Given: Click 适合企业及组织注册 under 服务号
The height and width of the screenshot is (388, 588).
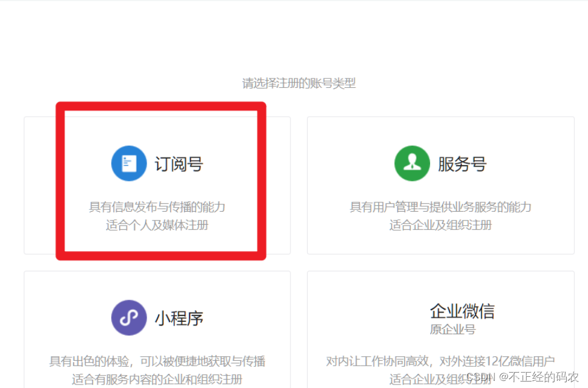Looking at the screenshot, I should click(x=441, y=225).
